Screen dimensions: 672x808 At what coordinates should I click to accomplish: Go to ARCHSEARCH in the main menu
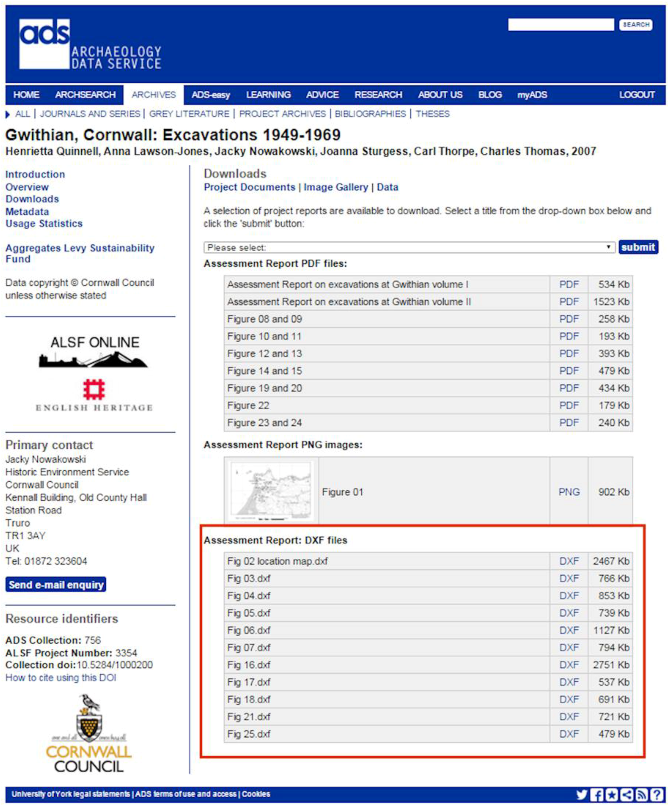pyautogui.click(x=85, y=95)
